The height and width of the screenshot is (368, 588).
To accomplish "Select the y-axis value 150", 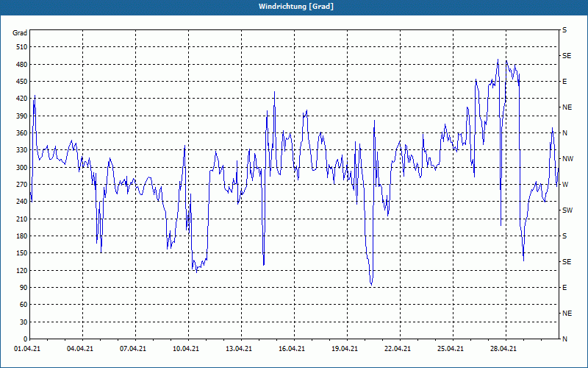I will click(x=22, y=253).
